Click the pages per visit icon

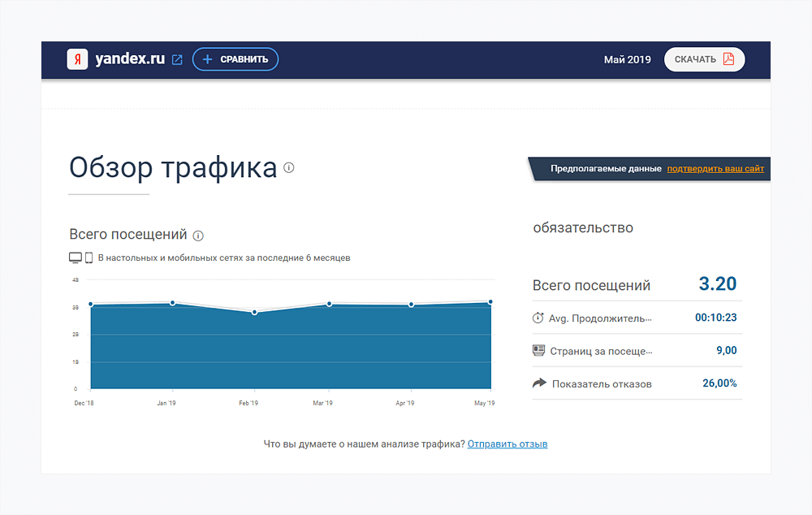(x=538, y=351)
